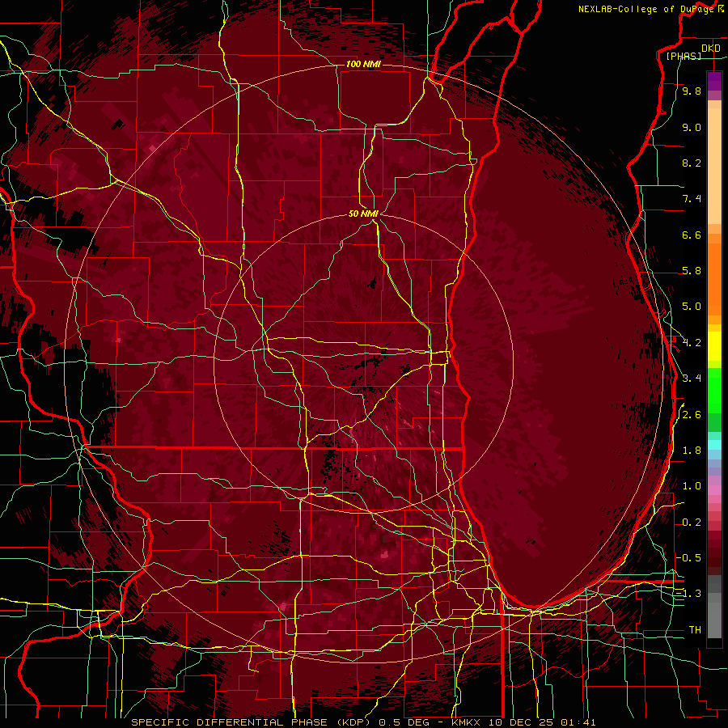Click the 100 NMI range ring label
The width and height of the screenshot is (728, 728).
coord(363,64)
